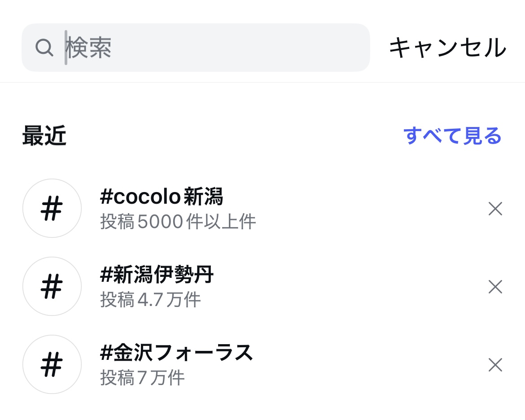Click the 検索 placeholder text

pos(89,48)
